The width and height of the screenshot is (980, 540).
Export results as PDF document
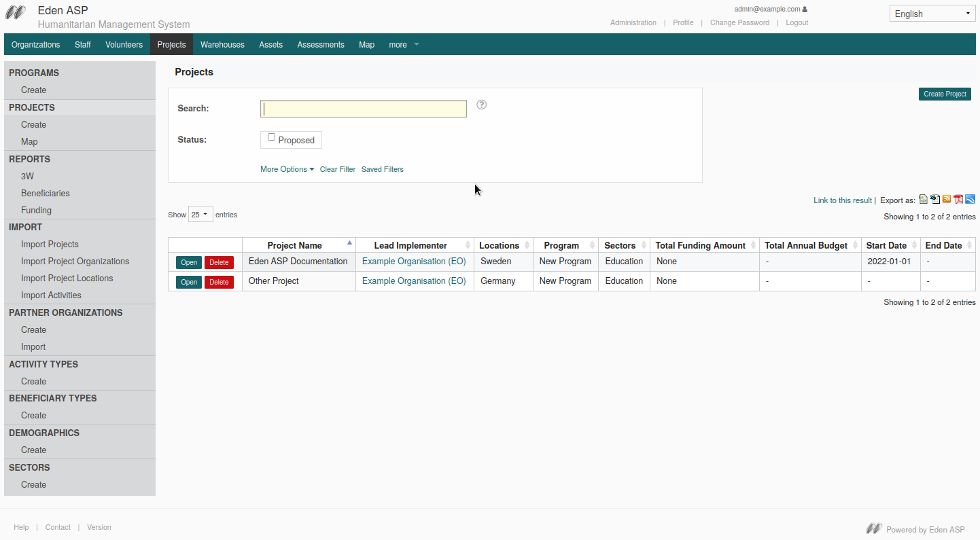958,199
